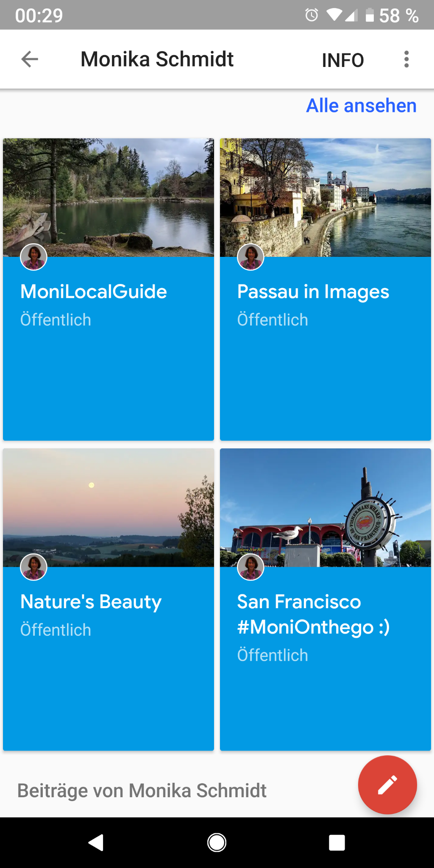Screen dimensions: 434x868
Task: Select the Passau in Images title
Action: tap(313, 292)
